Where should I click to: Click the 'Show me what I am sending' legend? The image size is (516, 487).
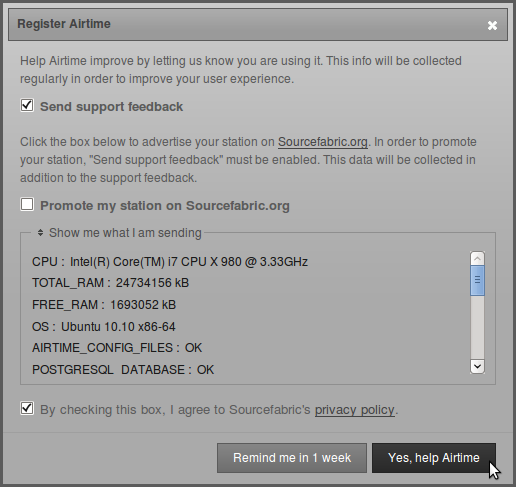pyautogui.click(x=125, y=233)
